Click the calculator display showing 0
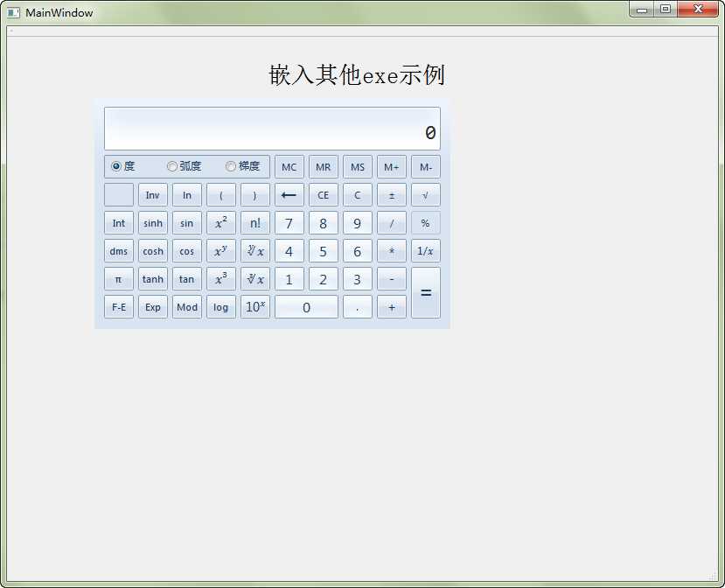Image resolution: width=725 pixels, height=588 pixels. (x=272, y=129)
